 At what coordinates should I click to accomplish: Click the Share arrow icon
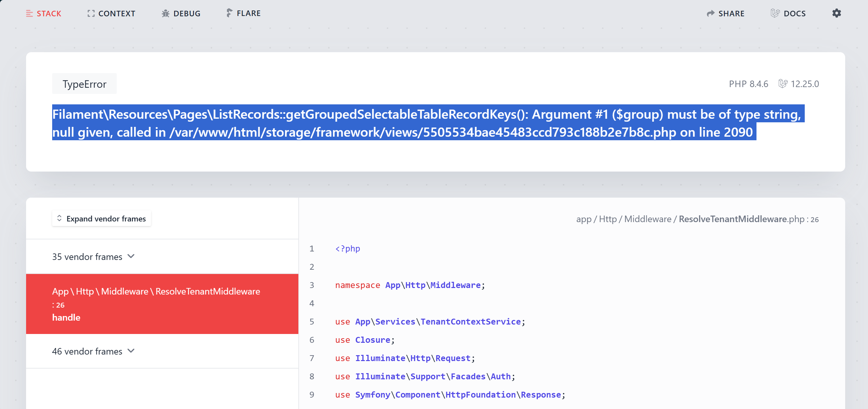click(710, 13)
